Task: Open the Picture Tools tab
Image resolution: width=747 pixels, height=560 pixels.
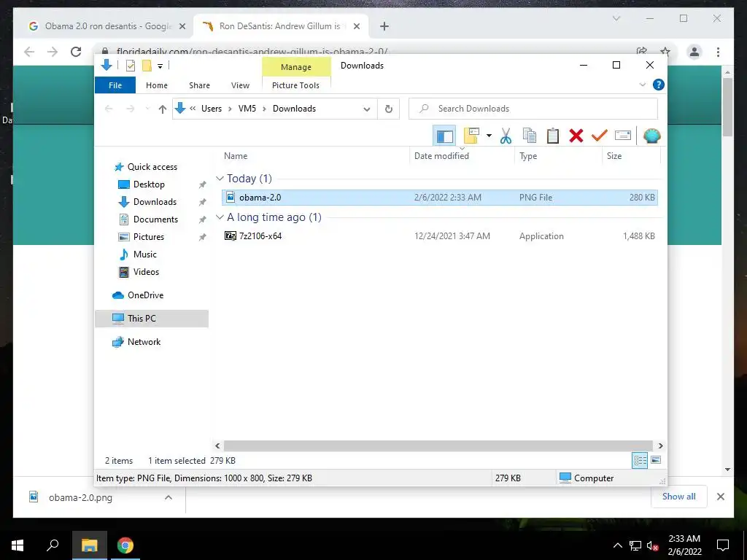Action: (296, 85)
